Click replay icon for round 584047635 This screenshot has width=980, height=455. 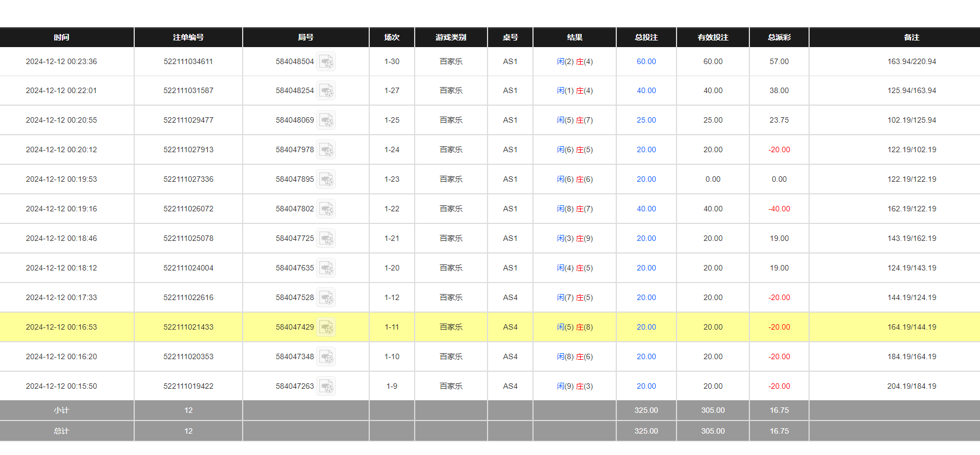pyautogui.click(x=326, y=268)
